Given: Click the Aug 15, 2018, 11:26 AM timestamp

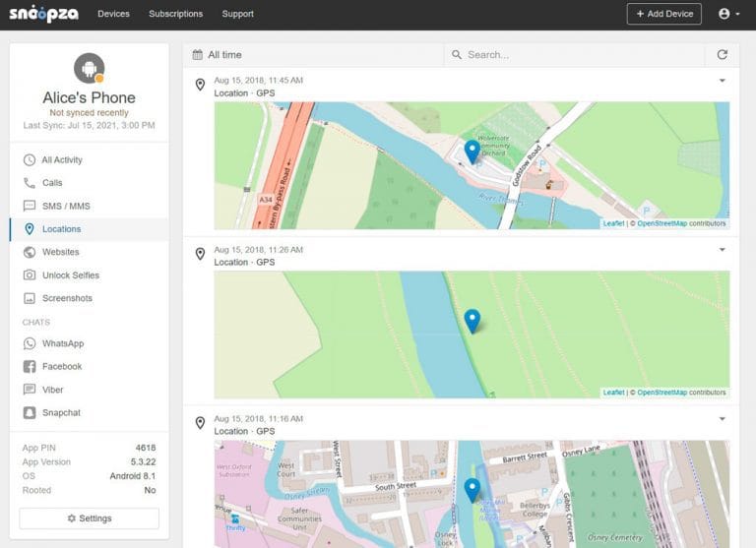Looking at the screenshot, I should 259,250.
